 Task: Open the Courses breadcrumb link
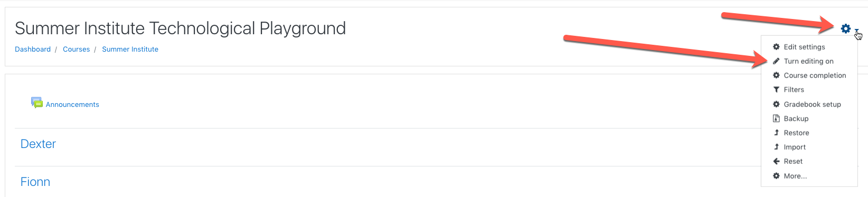pos(77,49)
